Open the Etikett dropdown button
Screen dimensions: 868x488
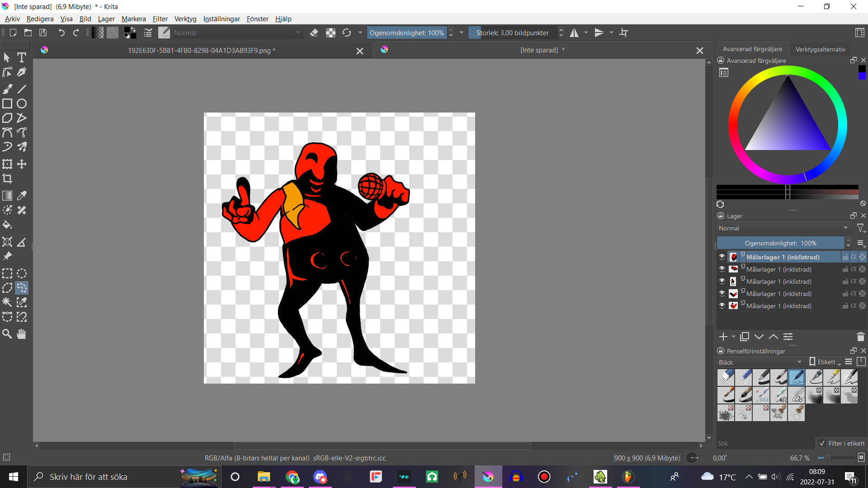(x=825, y=362)
